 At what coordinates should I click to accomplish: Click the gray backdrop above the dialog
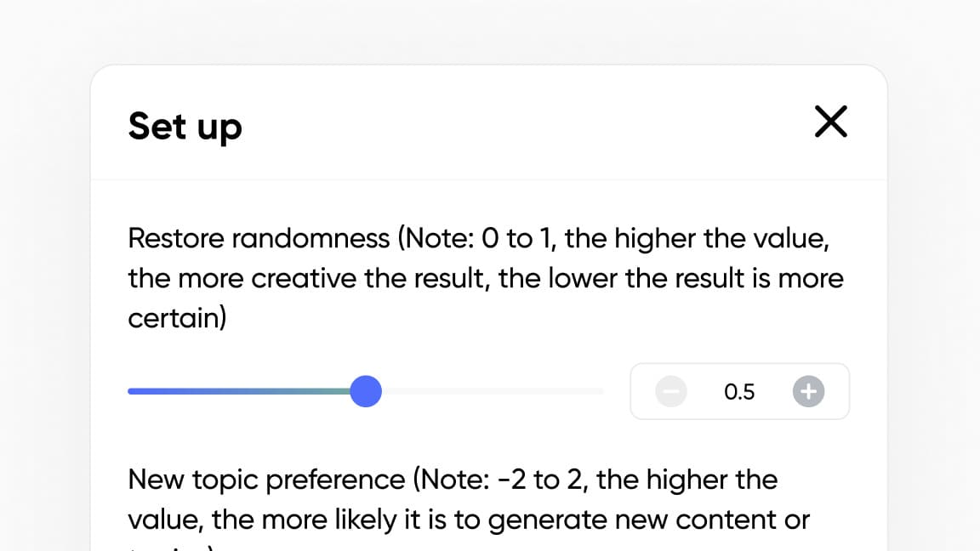coord(490,31)
